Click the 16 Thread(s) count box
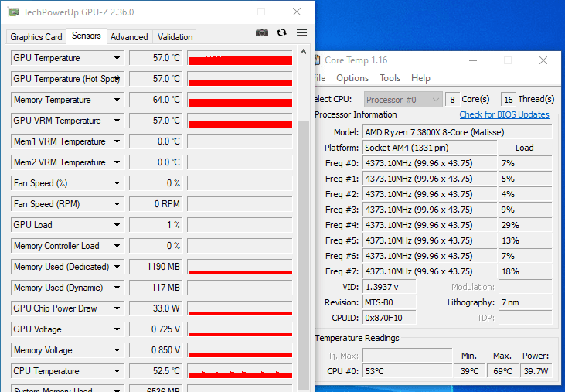This screenshot has height=392, width=565. [x=508, y=100]
